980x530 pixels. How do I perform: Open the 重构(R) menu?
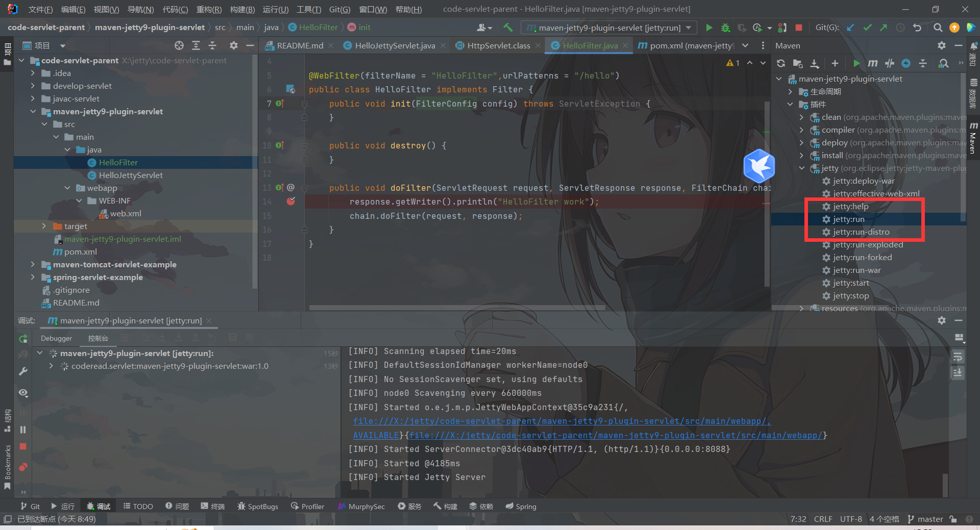point(209,9)
